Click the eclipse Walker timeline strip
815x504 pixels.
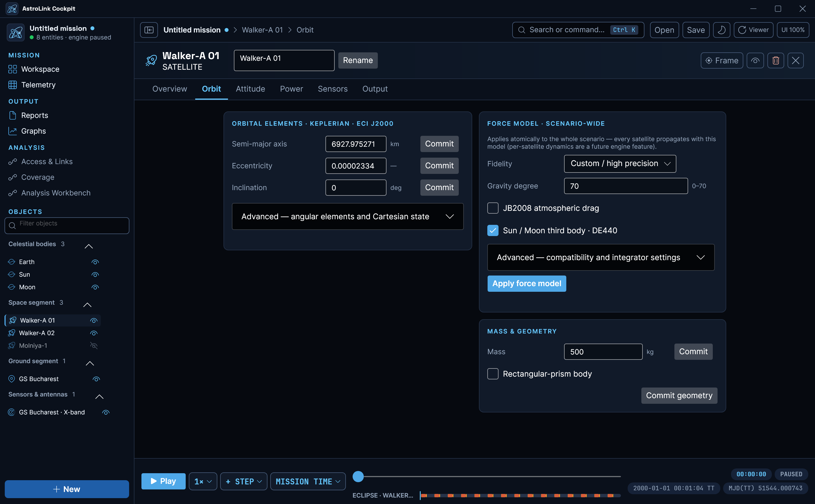(x=520, y=495)
